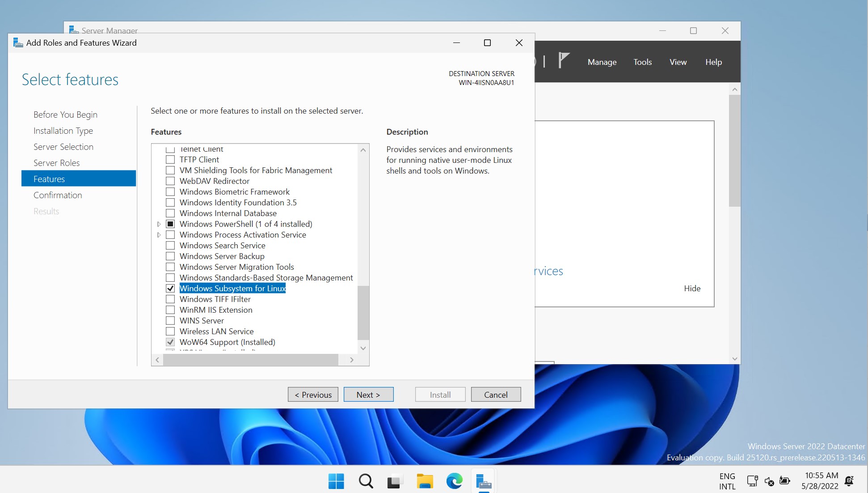Go back with the Previous button
The height and width of the screenshot is (493, 868).
coord(313,395)
